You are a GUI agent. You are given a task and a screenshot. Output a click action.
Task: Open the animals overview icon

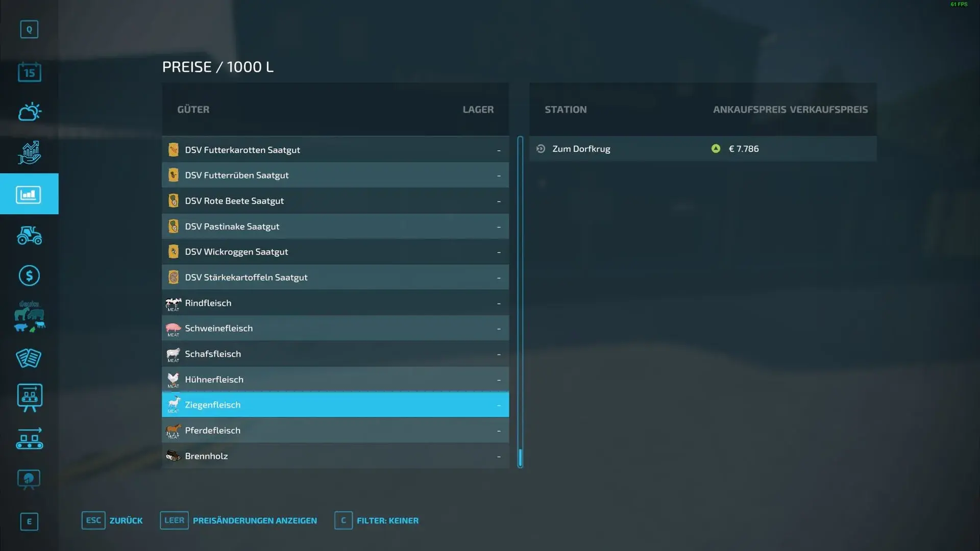click(x=29, y=316)
